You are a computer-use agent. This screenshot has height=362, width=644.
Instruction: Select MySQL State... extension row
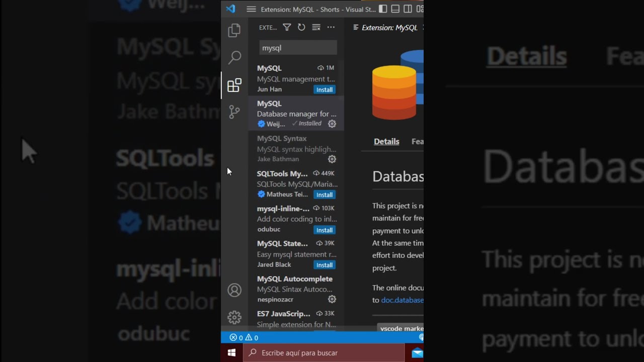296,254
